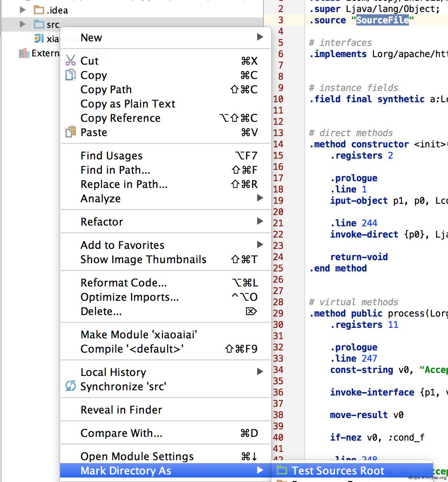Click the scissors icon beside Cut
Screen dimensions: 448x482
pos(70,61)
